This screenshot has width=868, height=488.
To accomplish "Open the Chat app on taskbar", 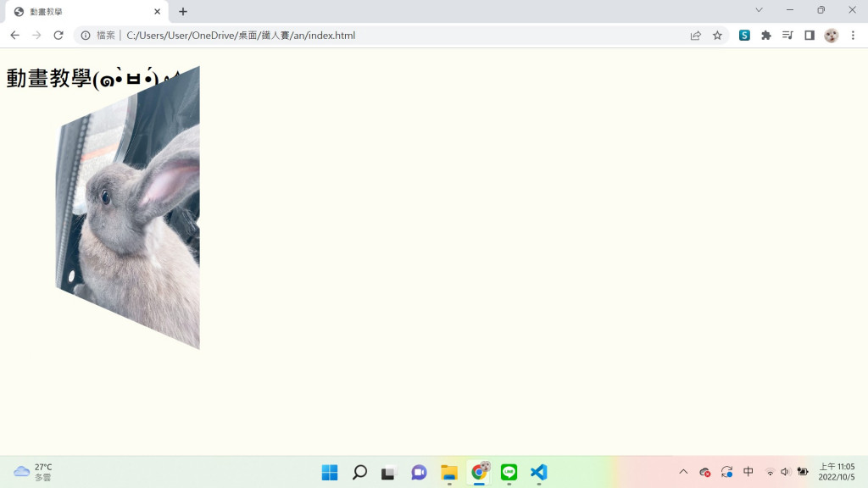I will [x=419, y=473].
